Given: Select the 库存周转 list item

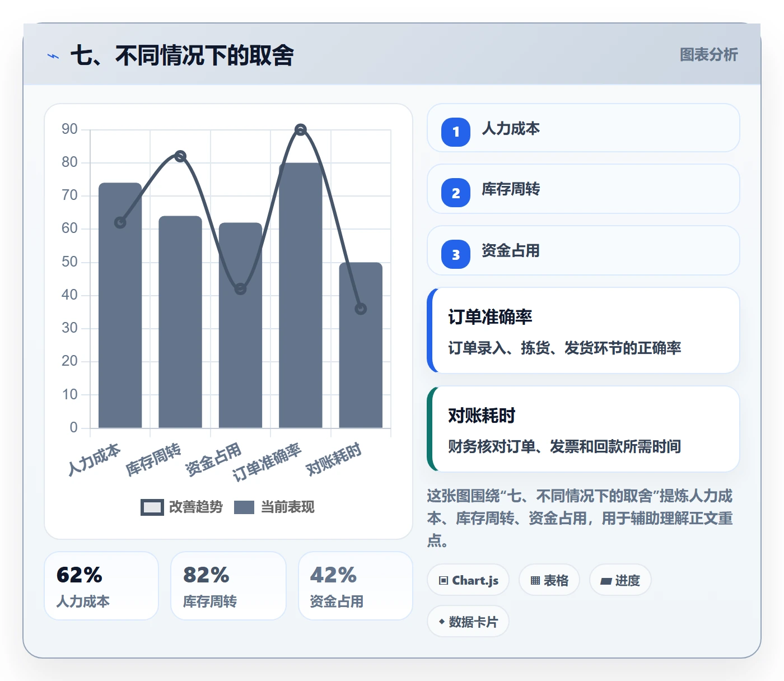Looking at the screenshot, I should [583, 189].
